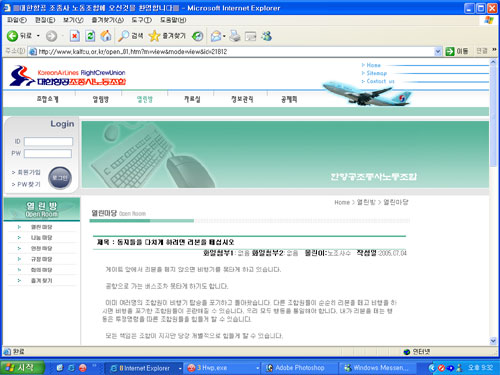This screenshot has height=375, width=500.
Task: Click the 열린방 breadcrumb link
Action: pyautogui.click(x=366, y=202)
